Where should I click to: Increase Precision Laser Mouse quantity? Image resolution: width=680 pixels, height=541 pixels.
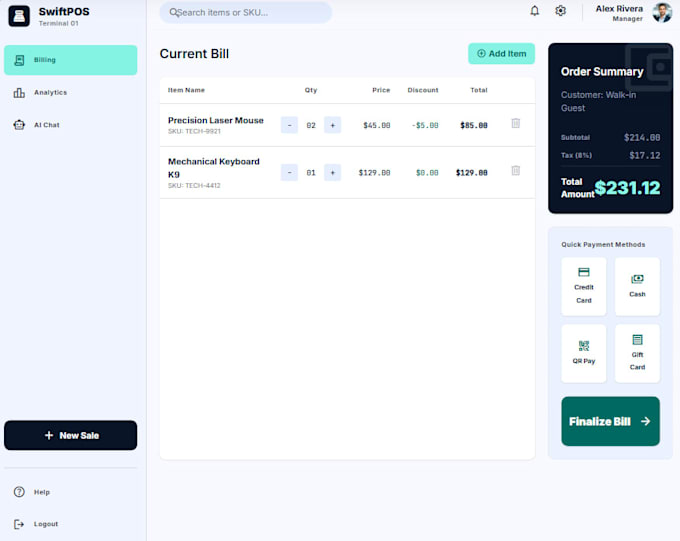[333, 125]
